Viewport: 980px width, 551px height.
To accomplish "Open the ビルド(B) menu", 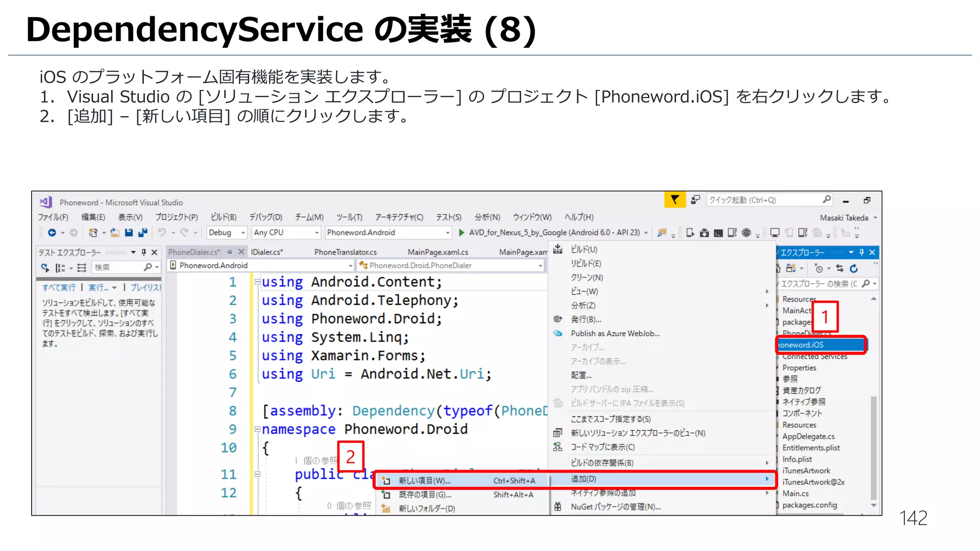I will click(224, 217).
